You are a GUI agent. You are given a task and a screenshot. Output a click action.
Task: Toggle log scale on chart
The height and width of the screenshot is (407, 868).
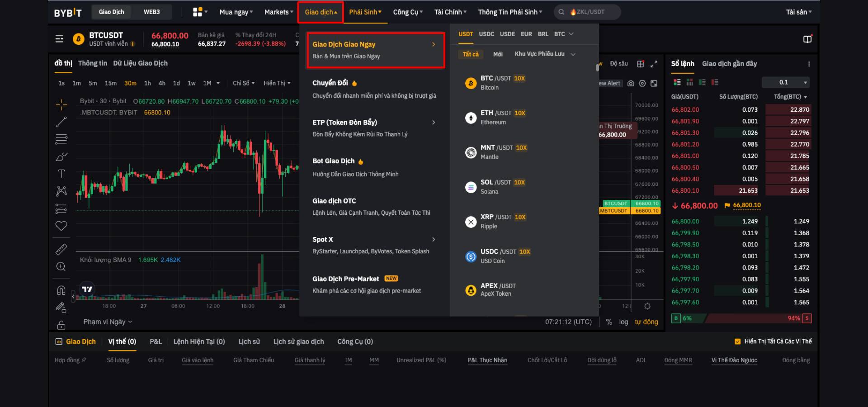623,322
